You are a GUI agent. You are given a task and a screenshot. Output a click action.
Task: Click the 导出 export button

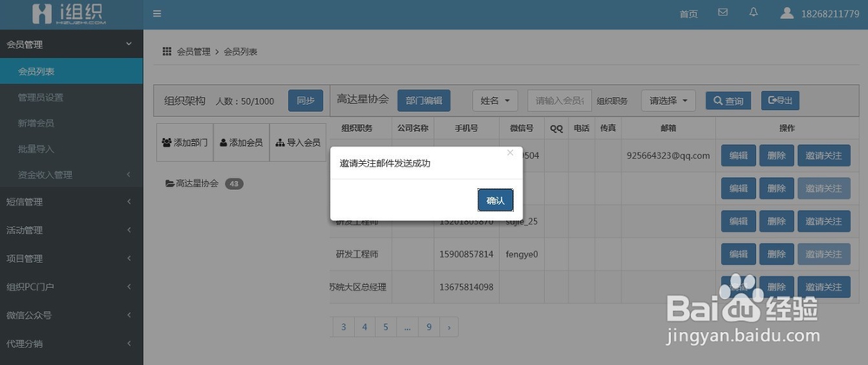pyautogui.click(x=780, y=100)
